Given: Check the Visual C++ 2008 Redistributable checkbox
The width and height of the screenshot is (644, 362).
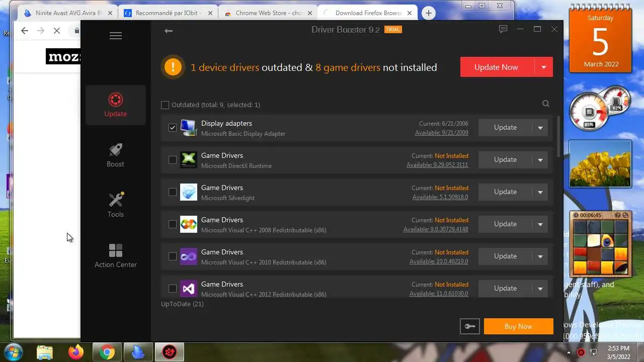Looking at the screenshot, I should [173, 224].
